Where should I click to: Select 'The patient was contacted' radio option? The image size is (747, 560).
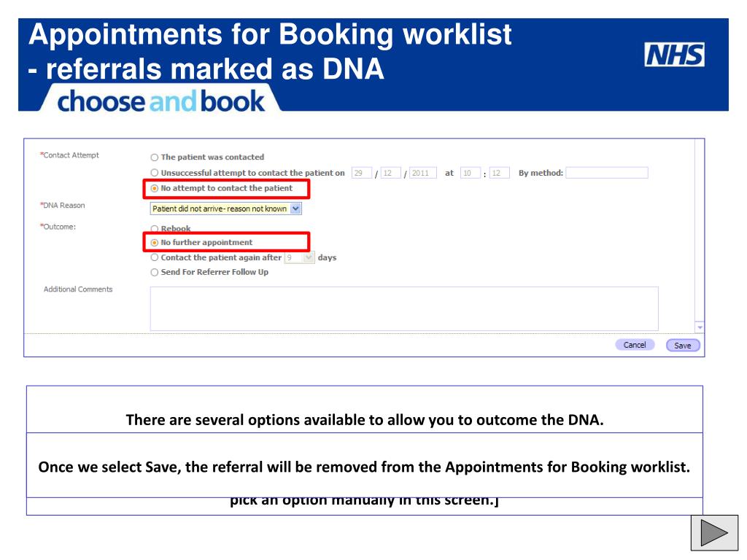pos(155,157)
